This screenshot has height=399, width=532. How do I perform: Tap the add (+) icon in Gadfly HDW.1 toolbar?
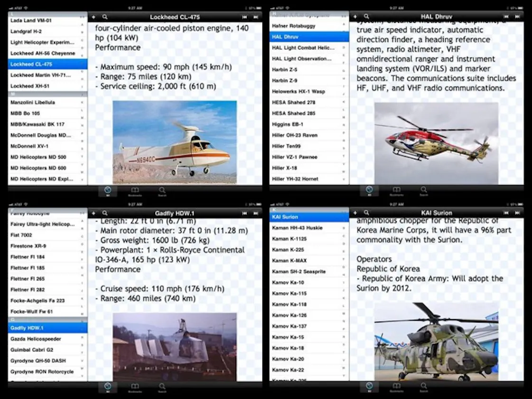(x=93, y=213)
